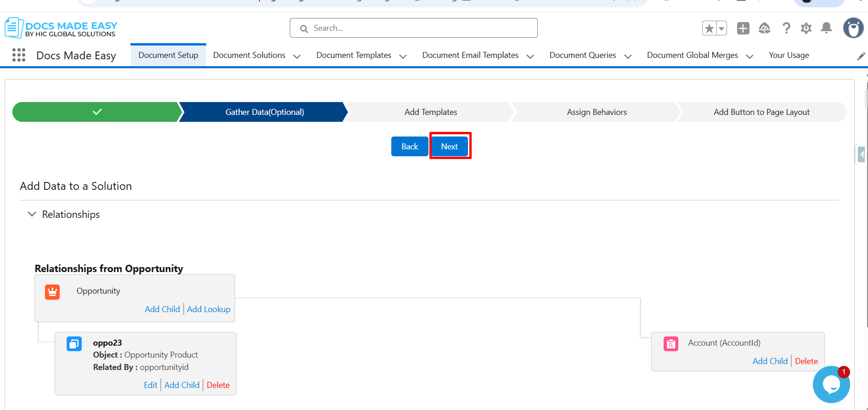Click Add Lookup under Opportunity
This screenshot has width=868, height=410.
coord(209,309)
